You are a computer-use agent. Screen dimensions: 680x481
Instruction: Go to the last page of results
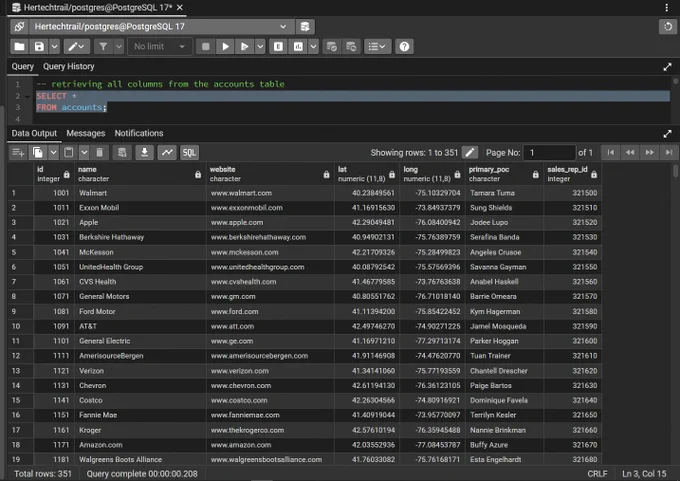click(669, 152)
